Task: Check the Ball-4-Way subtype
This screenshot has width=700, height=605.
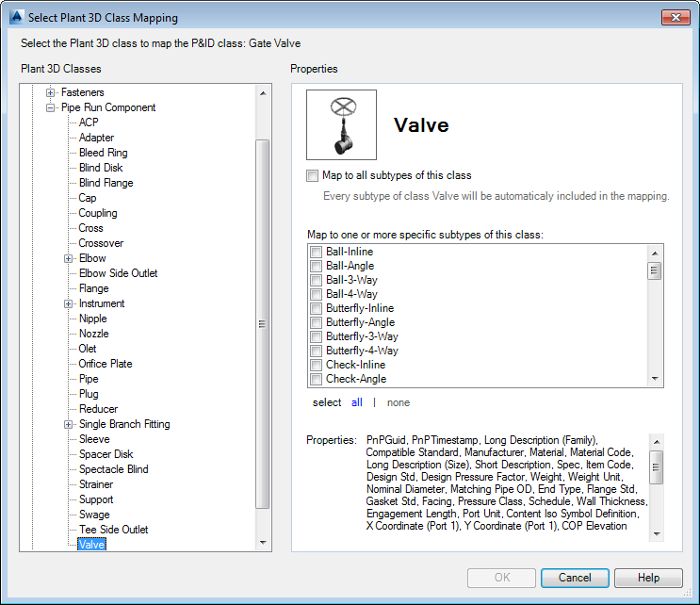Action: coord(316,294)
